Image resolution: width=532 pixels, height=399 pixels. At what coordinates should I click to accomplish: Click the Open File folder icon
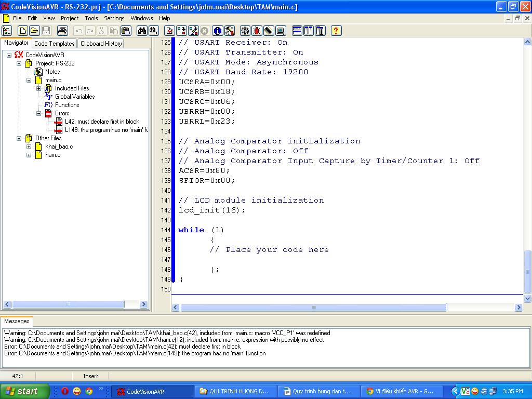(x=34, y=31)
